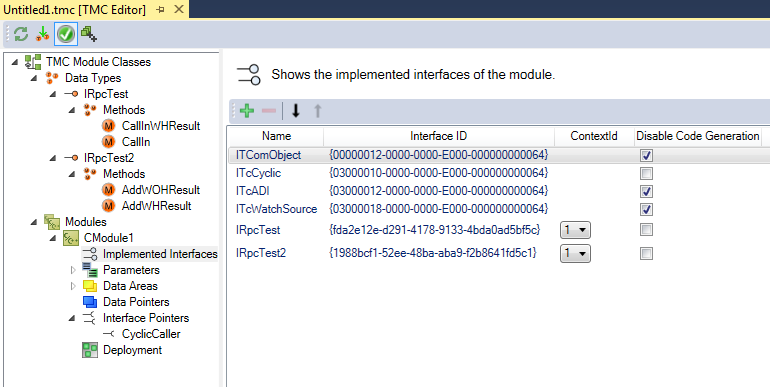Click the TMC code generator toolbar icon
The image size is (770, 387).
(x=89, y=34)
